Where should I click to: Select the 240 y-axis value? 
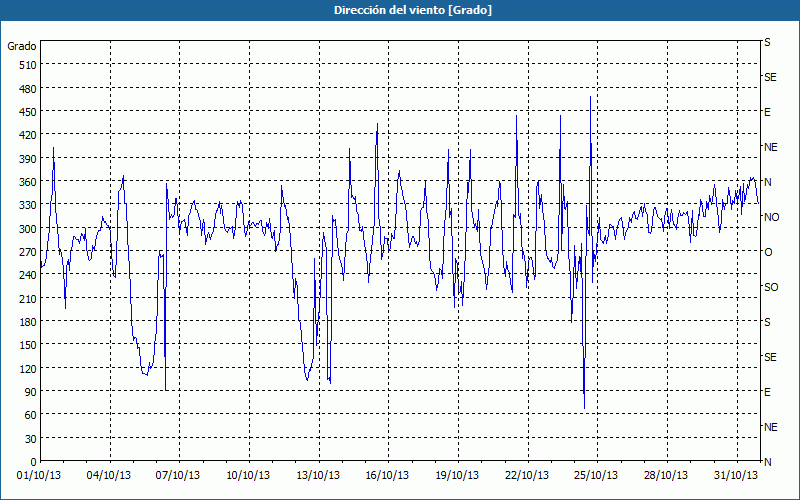28,275
